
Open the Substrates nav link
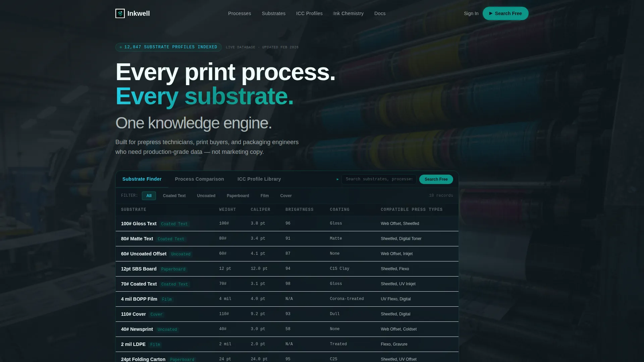pos(273,13)
